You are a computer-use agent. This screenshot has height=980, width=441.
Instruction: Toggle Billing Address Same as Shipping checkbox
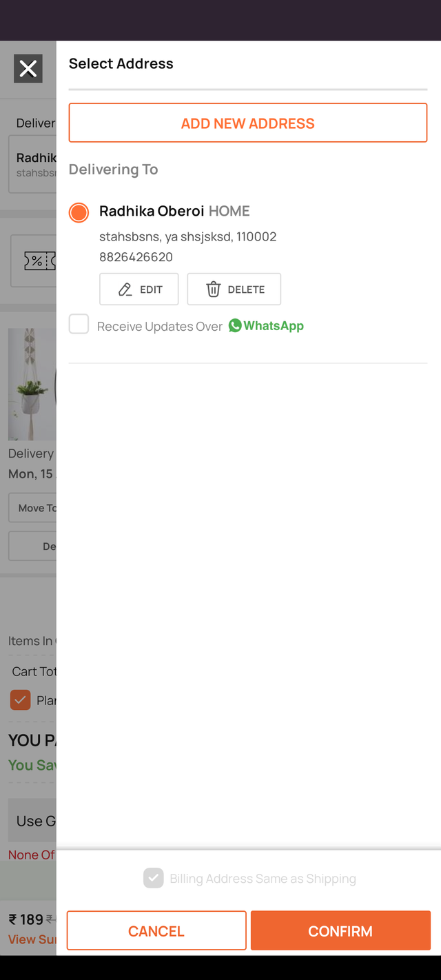point(154,878)
